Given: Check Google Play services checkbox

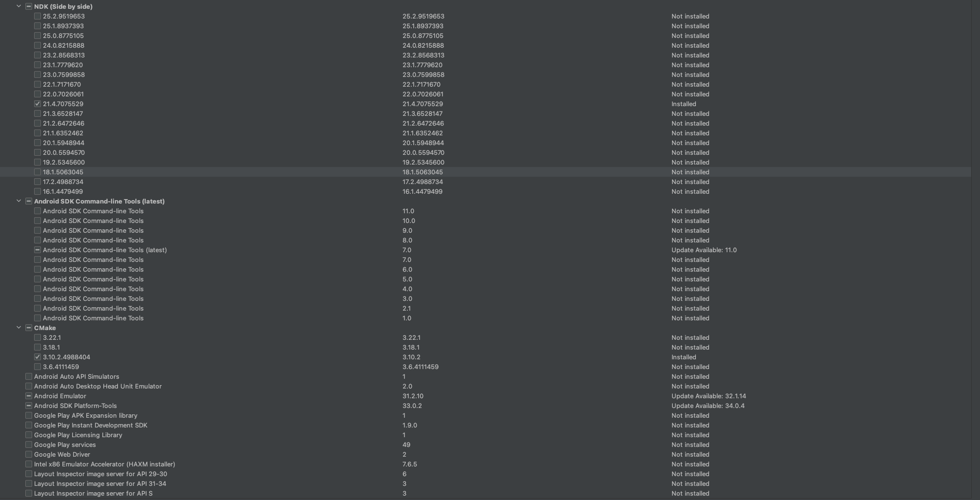Looking at the screenshot, I should pos(29,444).
